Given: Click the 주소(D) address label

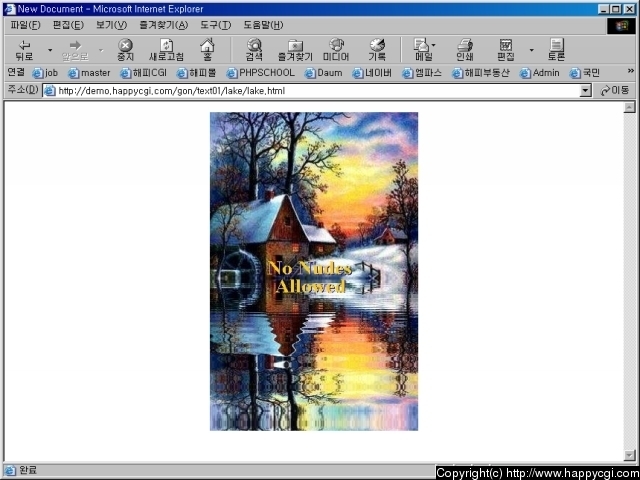Looking at the screenshot, I should 23,90.
